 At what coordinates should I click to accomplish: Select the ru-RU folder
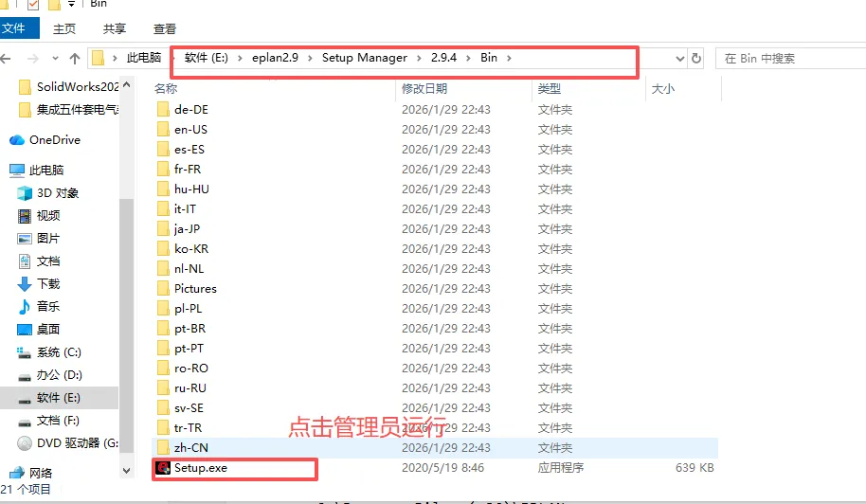190,387
